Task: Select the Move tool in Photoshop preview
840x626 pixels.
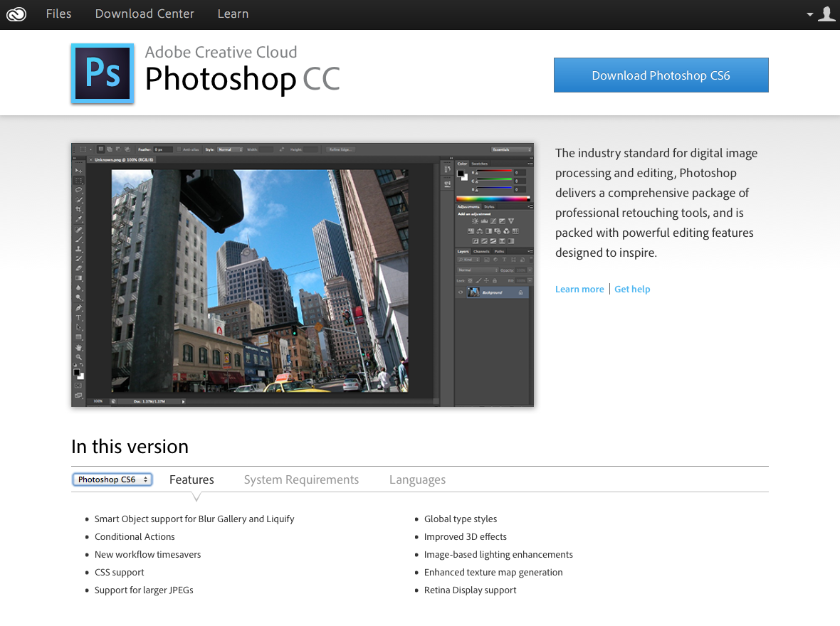Action: coord(79,170)
